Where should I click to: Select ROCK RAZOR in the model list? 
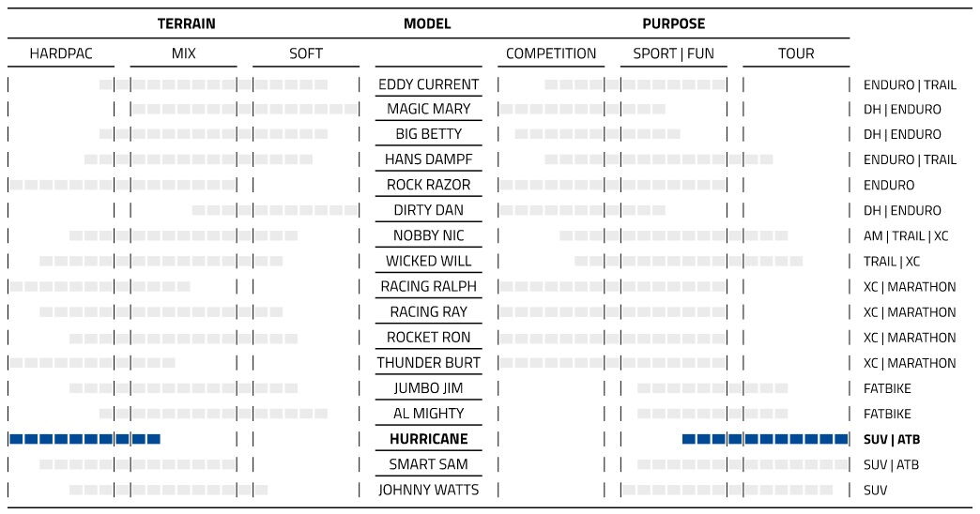428,185
